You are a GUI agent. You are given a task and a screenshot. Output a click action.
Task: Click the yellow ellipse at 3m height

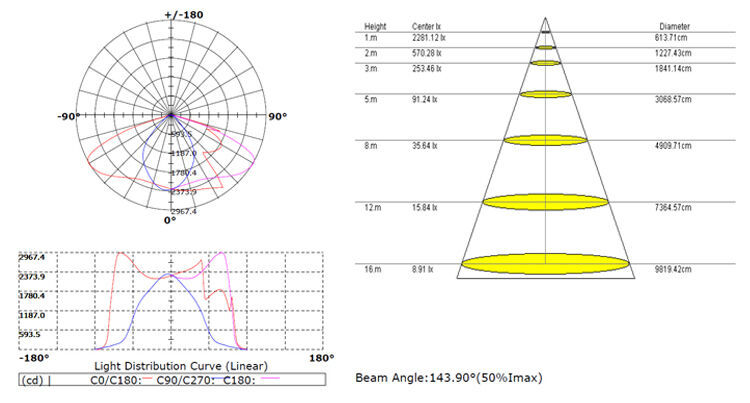click(x=545, y=63)
